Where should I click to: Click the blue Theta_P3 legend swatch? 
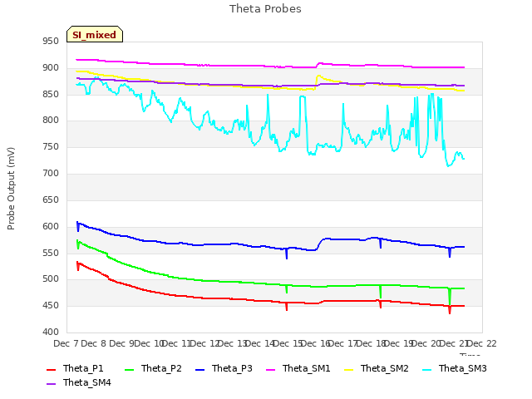click(200, 369)
